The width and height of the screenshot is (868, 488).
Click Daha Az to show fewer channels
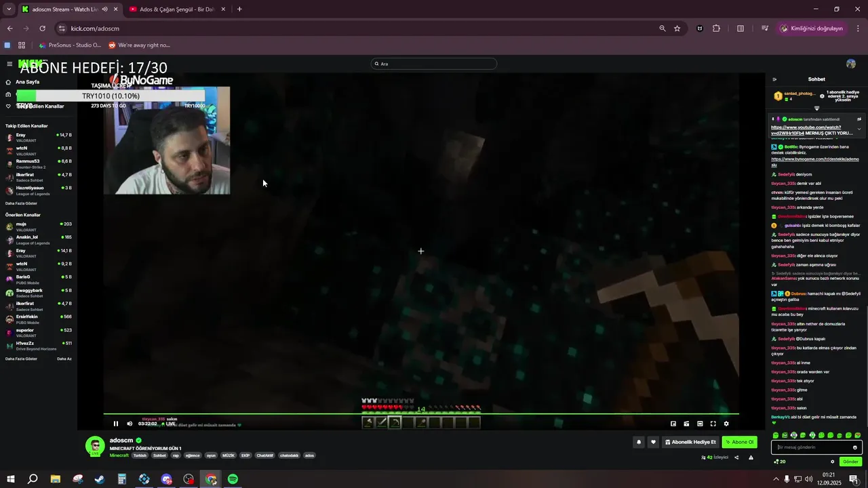click(x=64, y=359)
